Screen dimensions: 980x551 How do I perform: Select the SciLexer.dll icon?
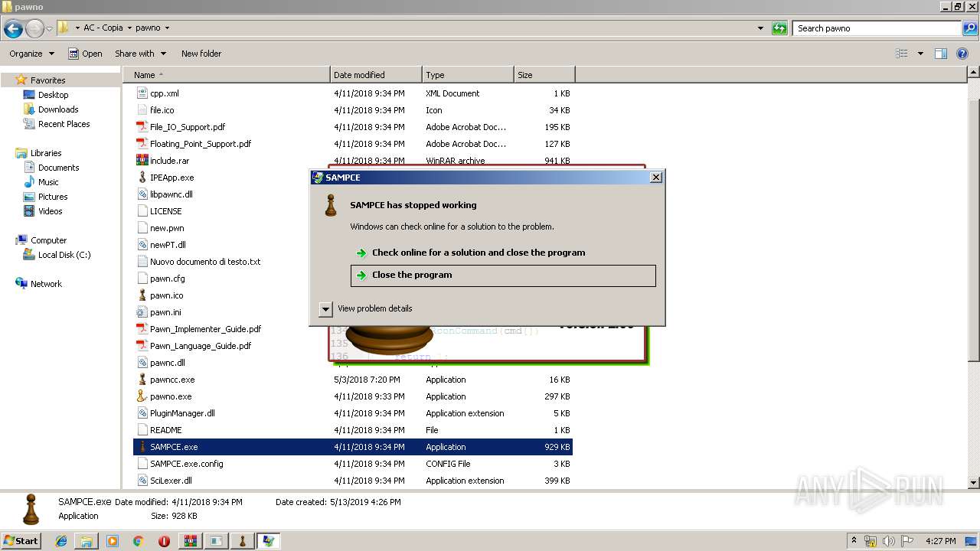[142, 481]
